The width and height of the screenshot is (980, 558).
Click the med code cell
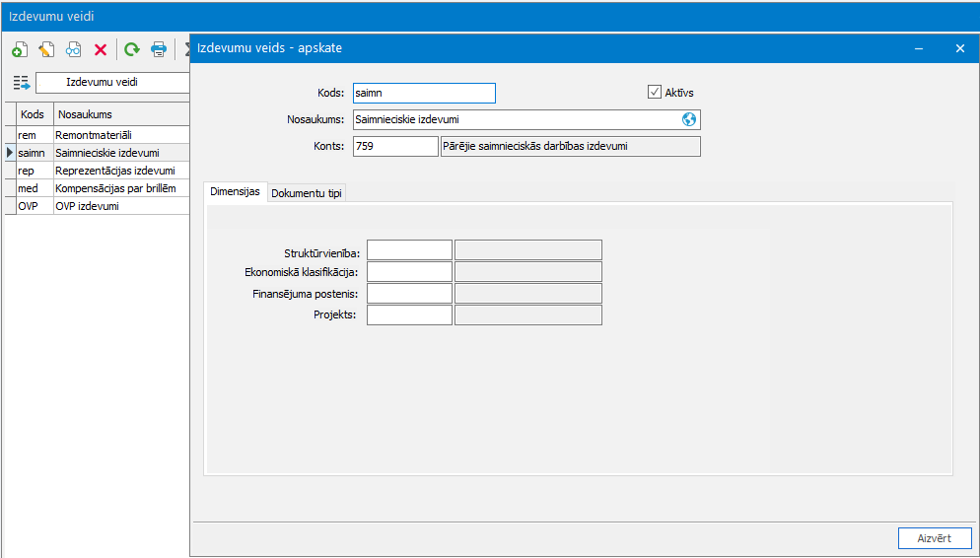coord(35,188)
